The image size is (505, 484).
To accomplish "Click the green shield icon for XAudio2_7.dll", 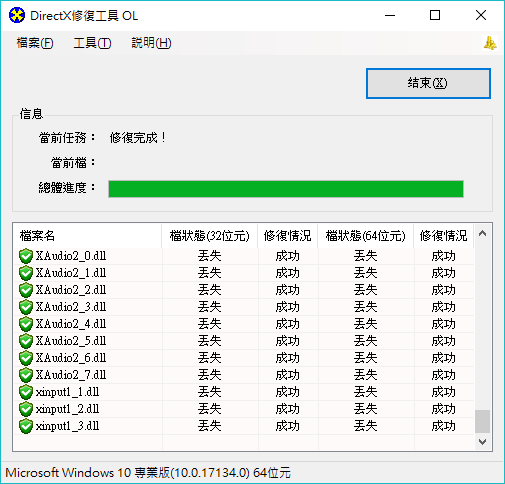I will [26, 375].
